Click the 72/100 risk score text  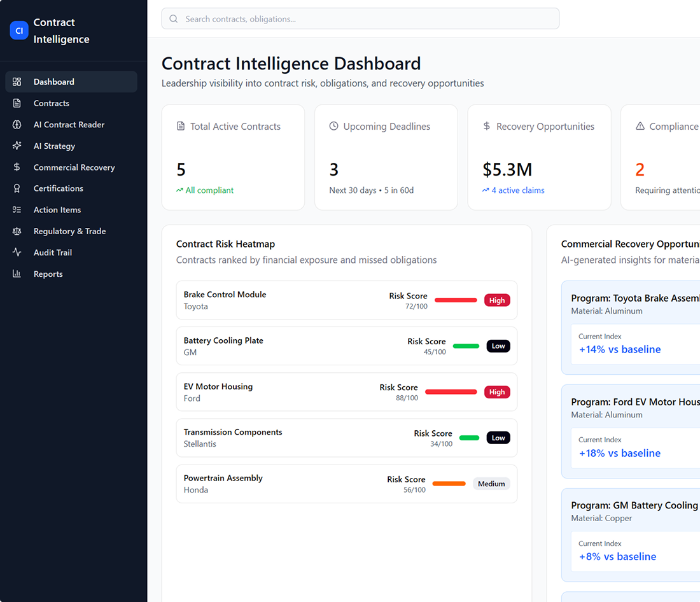pos(417,306)
